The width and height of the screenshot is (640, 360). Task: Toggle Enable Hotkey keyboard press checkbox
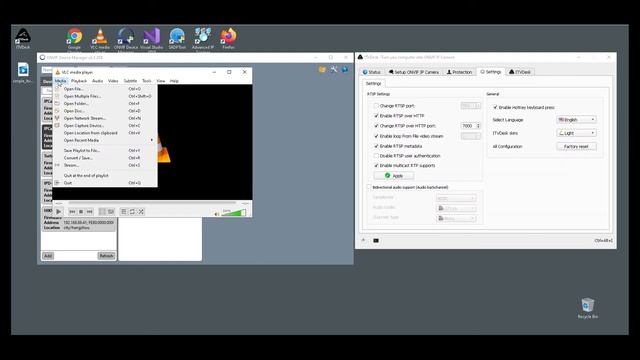495,107
